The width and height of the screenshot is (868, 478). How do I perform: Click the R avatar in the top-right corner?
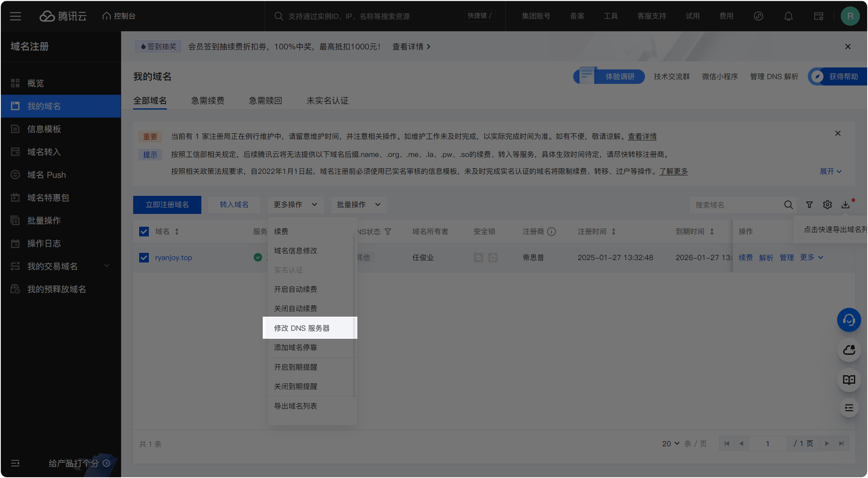(x=850, y=16)
